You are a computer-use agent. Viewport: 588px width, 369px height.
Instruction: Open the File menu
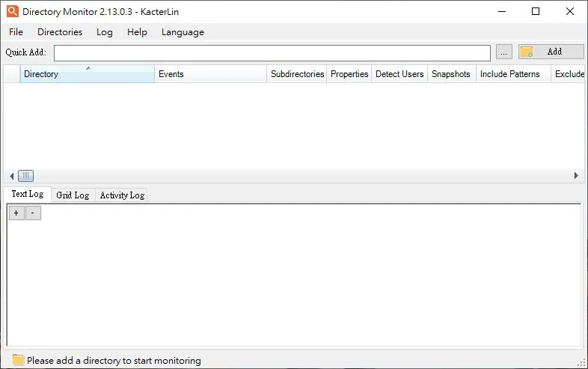point(16,32)
